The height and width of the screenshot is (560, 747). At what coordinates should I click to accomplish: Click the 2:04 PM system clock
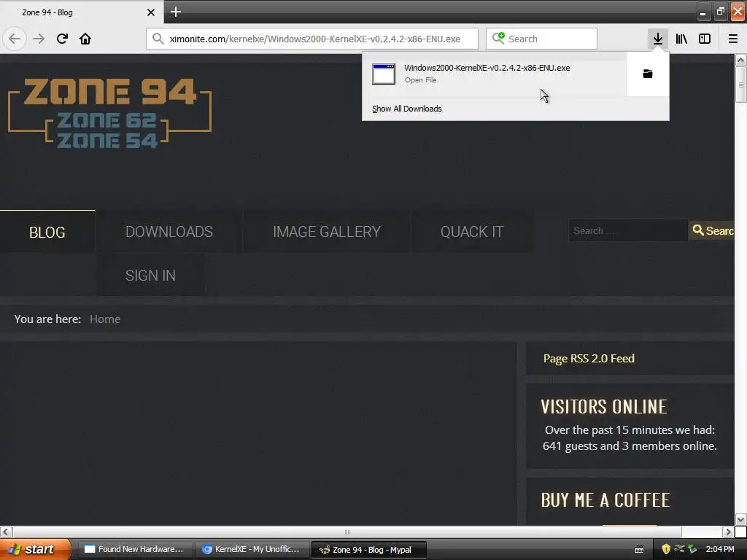coord(720,549)
